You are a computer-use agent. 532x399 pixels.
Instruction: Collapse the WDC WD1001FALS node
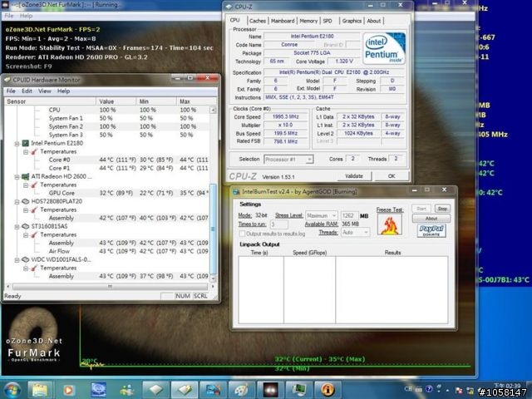pyautogui.click(x=17, y=260)
